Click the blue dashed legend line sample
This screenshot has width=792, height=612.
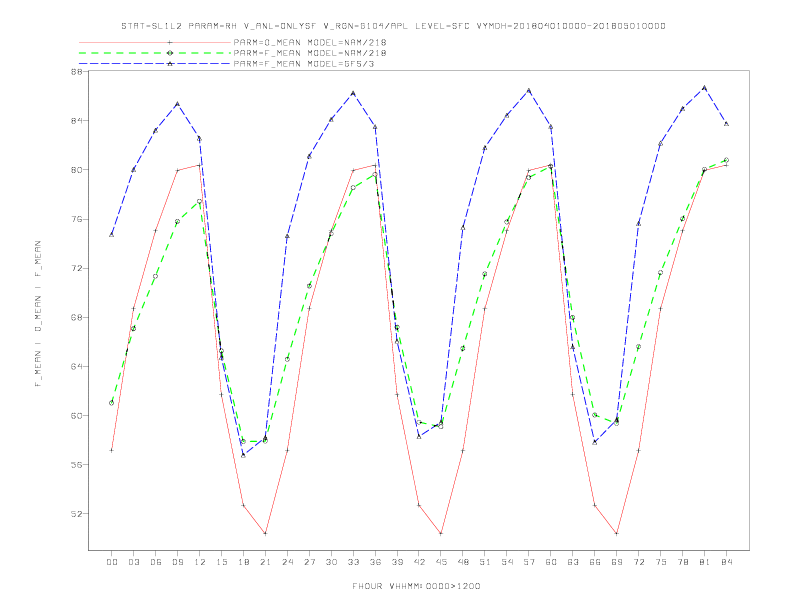click(x=155, y=64)
